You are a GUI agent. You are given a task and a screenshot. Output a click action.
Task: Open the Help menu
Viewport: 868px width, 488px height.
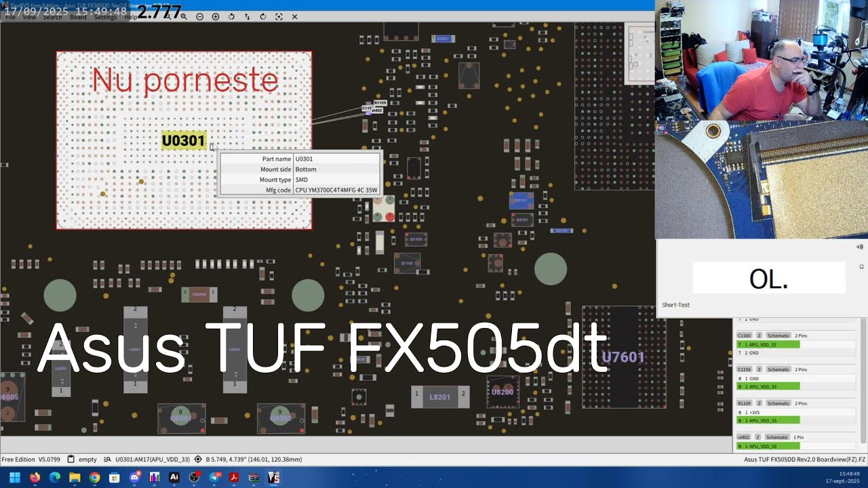pyautogui.click(x=131, y=17)
